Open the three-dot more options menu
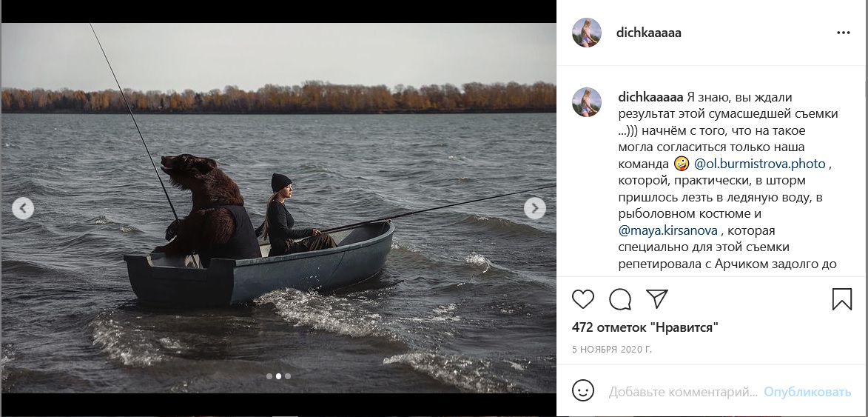 tap(843, 33)
